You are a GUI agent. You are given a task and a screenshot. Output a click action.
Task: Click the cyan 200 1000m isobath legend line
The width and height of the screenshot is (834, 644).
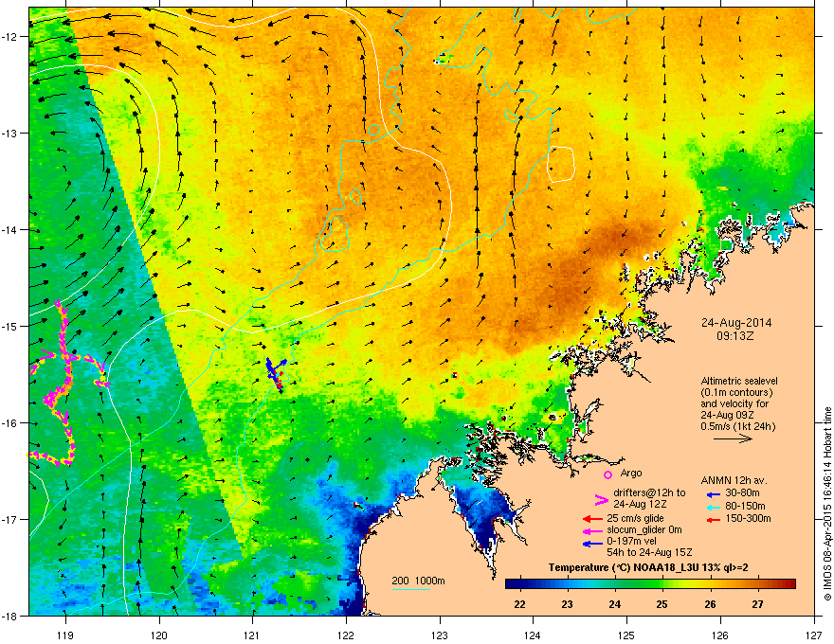click(411, 589)
